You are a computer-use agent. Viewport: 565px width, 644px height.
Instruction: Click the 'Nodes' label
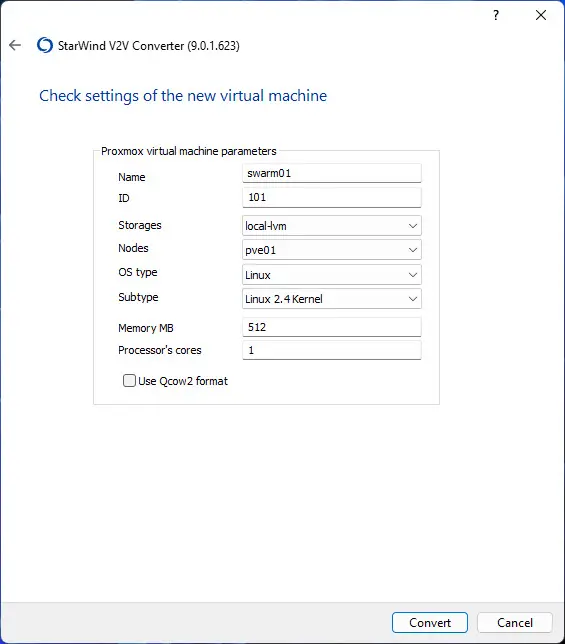point(133,248)
